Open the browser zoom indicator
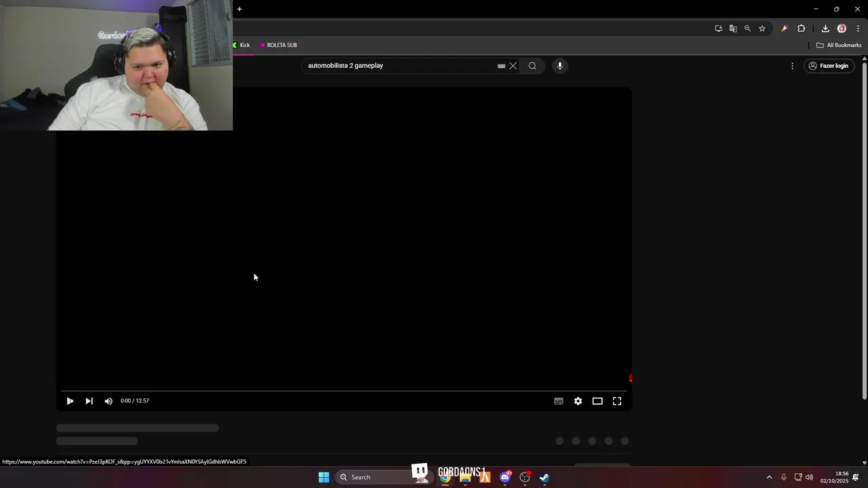This screenshot has height=488, width=868. pos(747,28)
